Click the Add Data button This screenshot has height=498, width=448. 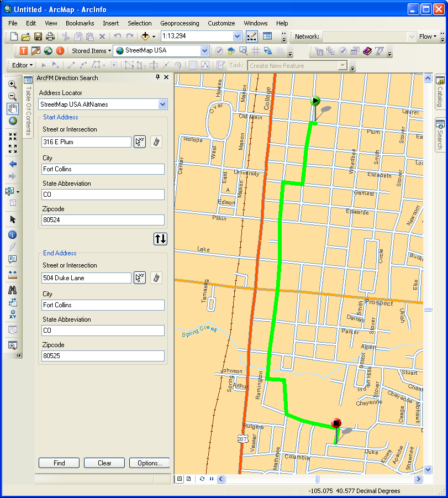tap(145, 36)
